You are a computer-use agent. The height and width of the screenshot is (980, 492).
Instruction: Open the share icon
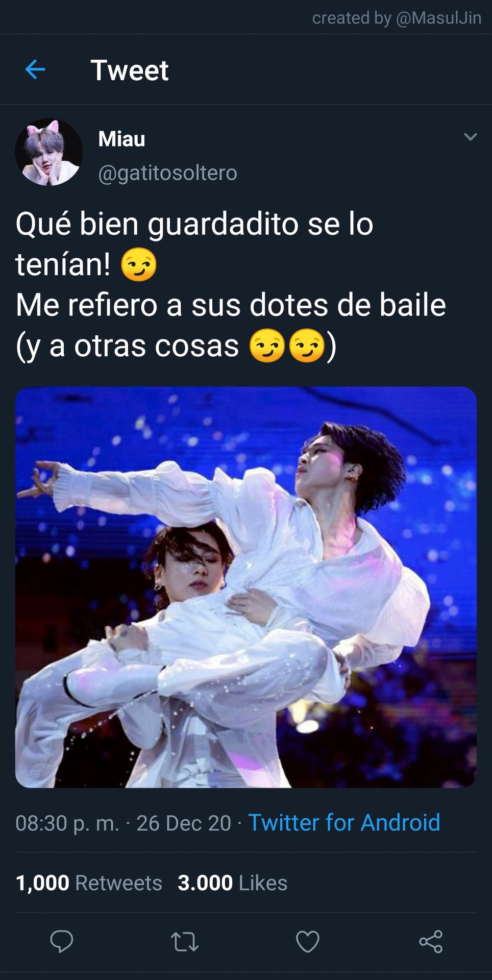pyautogui.click(x=431, y=941)
